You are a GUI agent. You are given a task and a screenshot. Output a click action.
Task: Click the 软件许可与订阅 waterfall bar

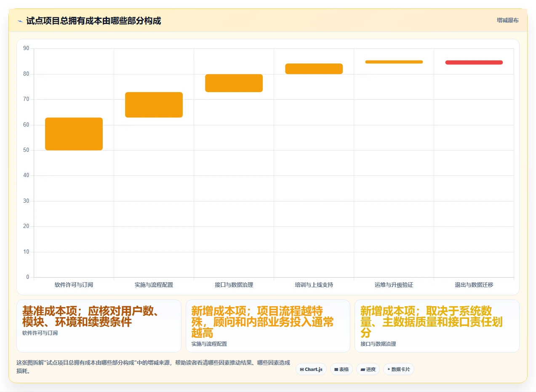click(x=74, y=134)
